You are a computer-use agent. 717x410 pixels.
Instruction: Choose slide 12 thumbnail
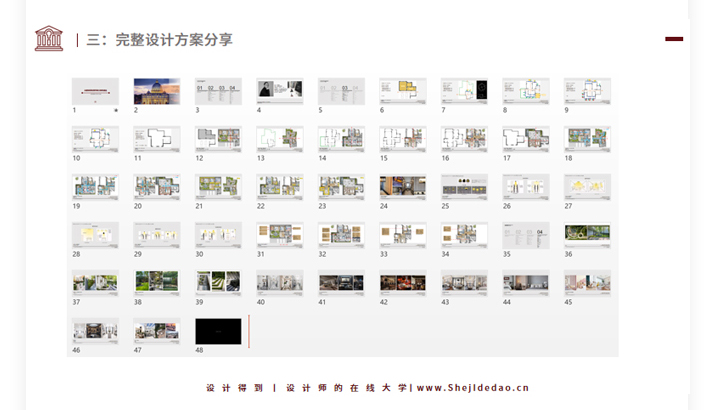(218, 139)
